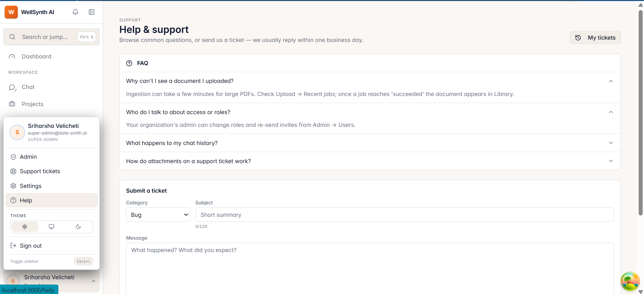Screen dimensions: 644x294
Task: Select dark theme moon option
Action: pyautogui.click(x=78, y=227)
